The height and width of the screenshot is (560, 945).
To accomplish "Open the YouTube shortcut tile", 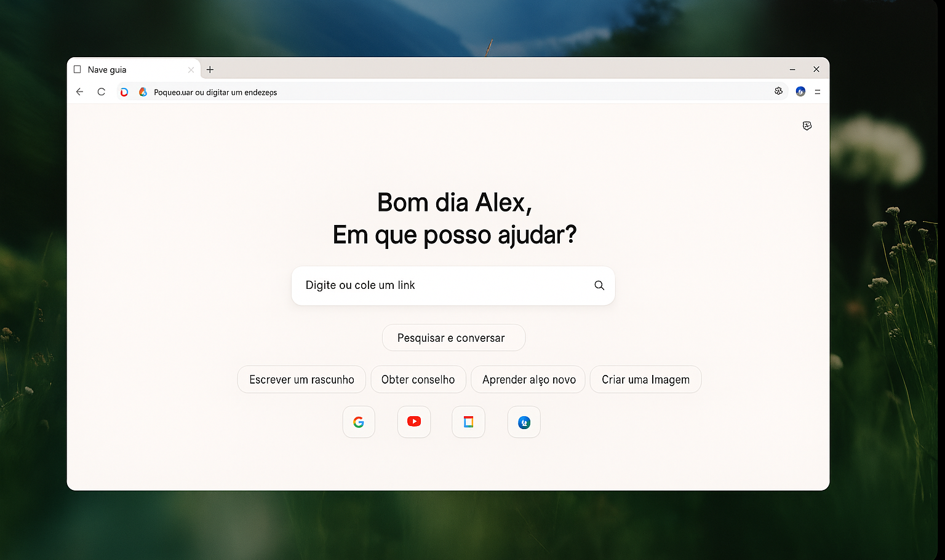I will point(414,422).
